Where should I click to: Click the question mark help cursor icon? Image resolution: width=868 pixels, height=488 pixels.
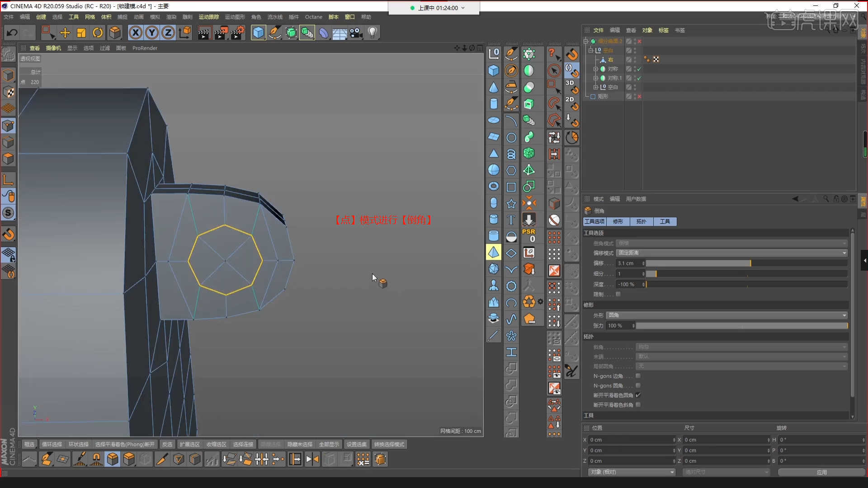click(554, 54)
